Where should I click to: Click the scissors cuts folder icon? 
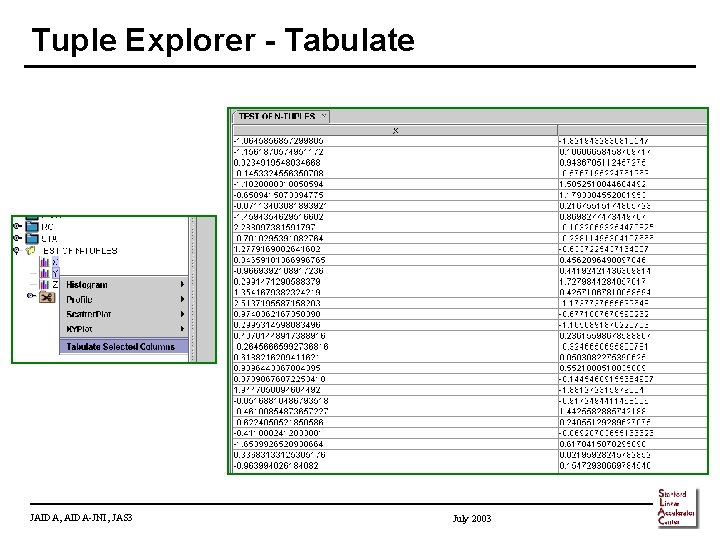tap(47, 298)
